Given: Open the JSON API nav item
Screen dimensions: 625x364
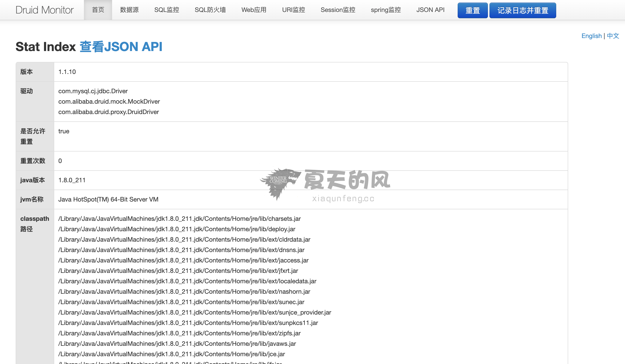Looking at the screenshot, I should (430, 10).
